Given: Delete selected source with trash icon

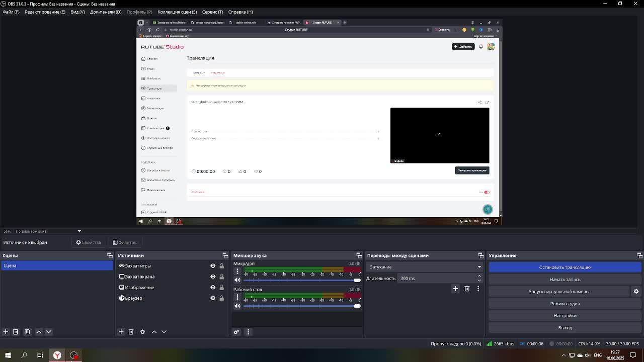Looking at the screenshot, I should click(x=131, y=332).
